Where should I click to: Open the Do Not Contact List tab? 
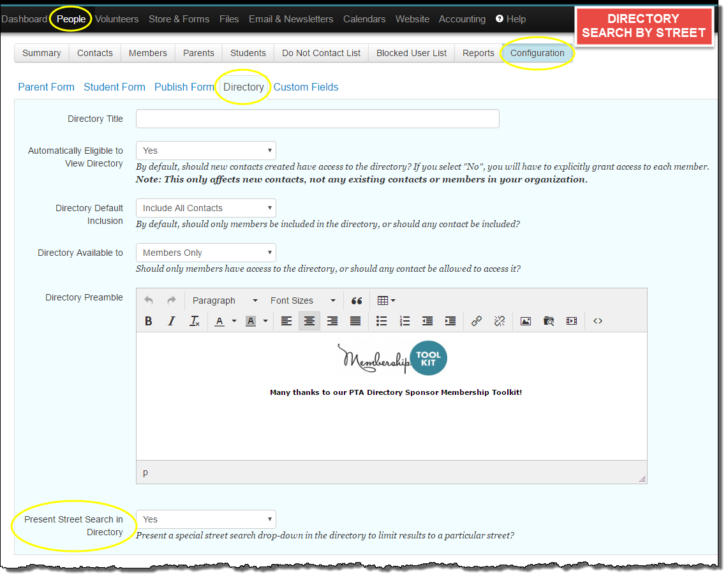[322, 53]
